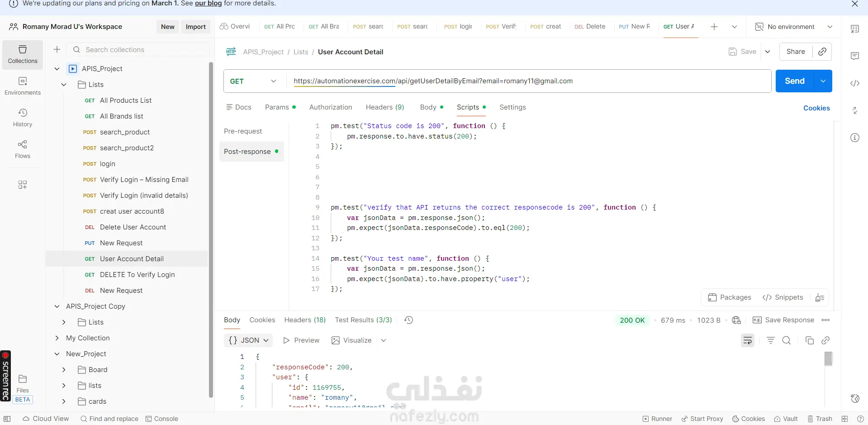Open the Save options dropdown arrow

(768, 52)
